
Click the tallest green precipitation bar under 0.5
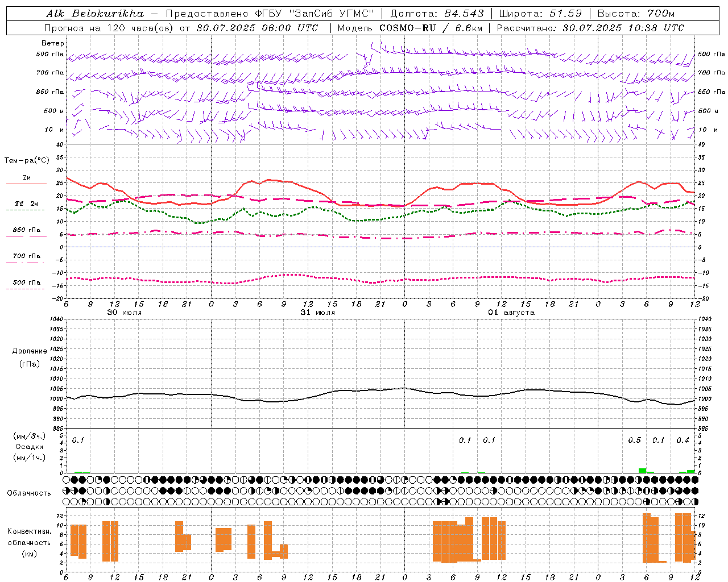[x=642, y=471]
